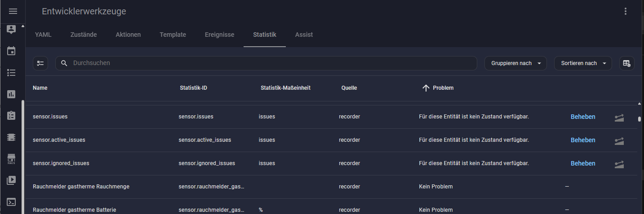Screen dimensions: 644x214
Task: Switch to the Template tab
Action: click(173, 35)
